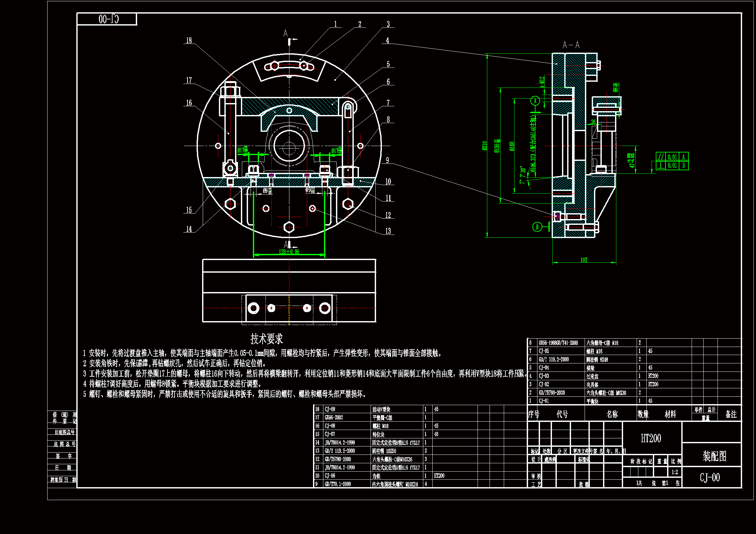Click datum B circle symbol near bottom
This screenshot has width=756, height=534.
[537, 227]
